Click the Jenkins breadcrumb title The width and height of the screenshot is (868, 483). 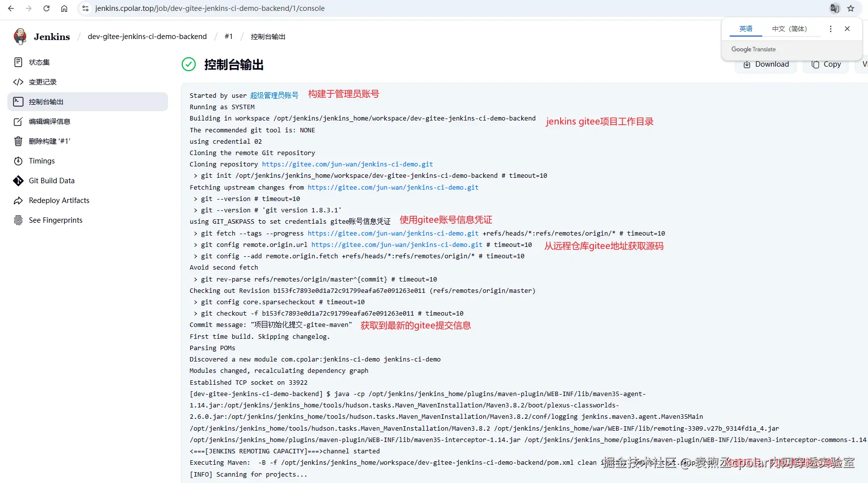(52, 37)
